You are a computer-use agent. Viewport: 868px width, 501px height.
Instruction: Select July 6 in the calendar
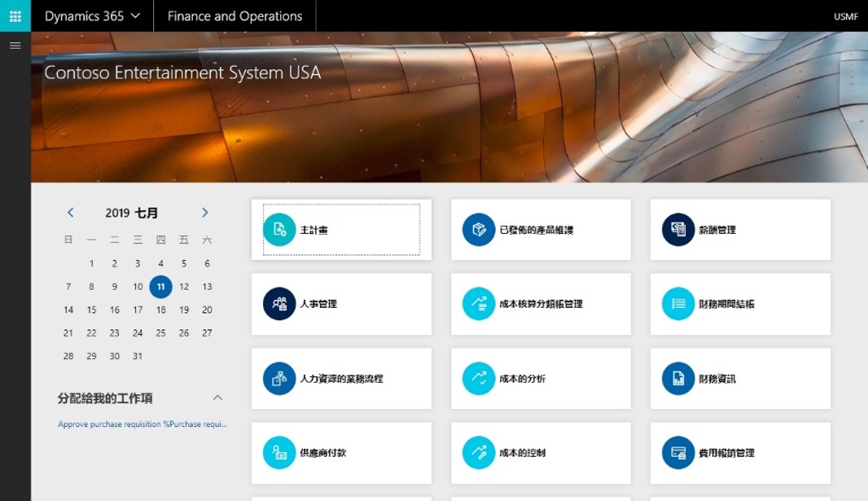click(207, 263)
